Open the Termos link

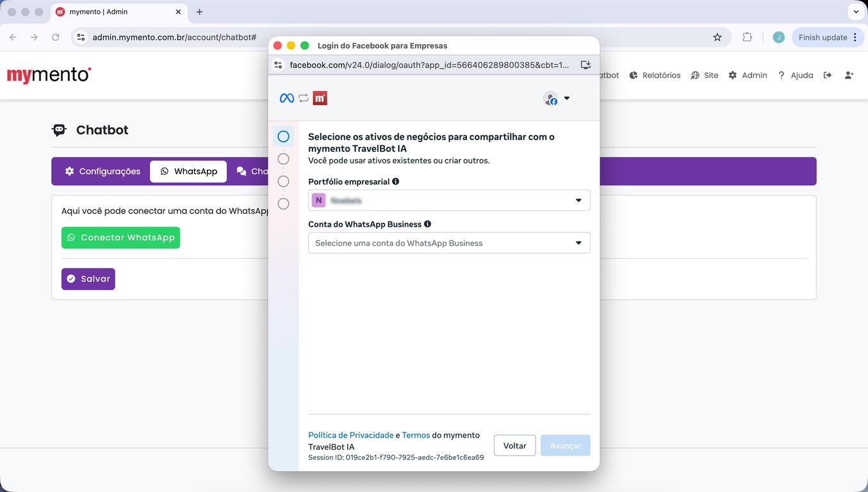point(416,435)
